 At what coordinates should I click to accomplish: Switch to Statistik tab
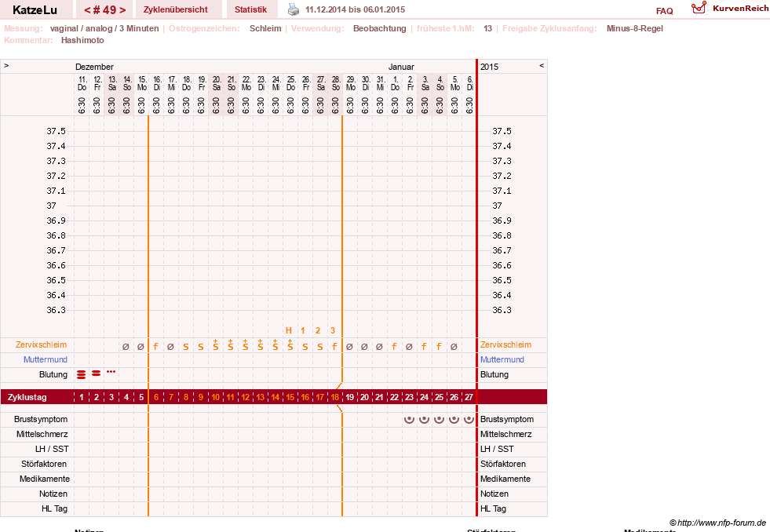(x=250, y=9)
